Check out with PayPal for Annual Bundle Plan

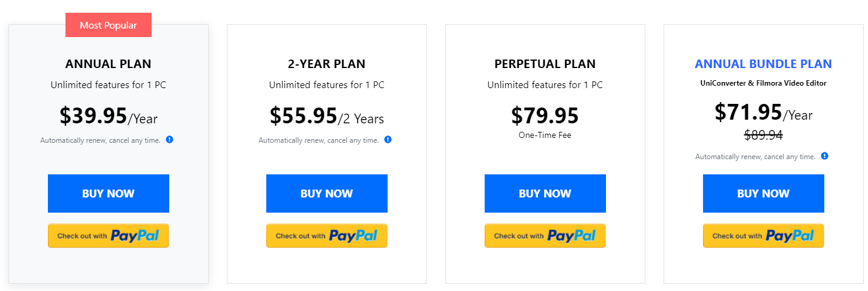click(764, 236)
